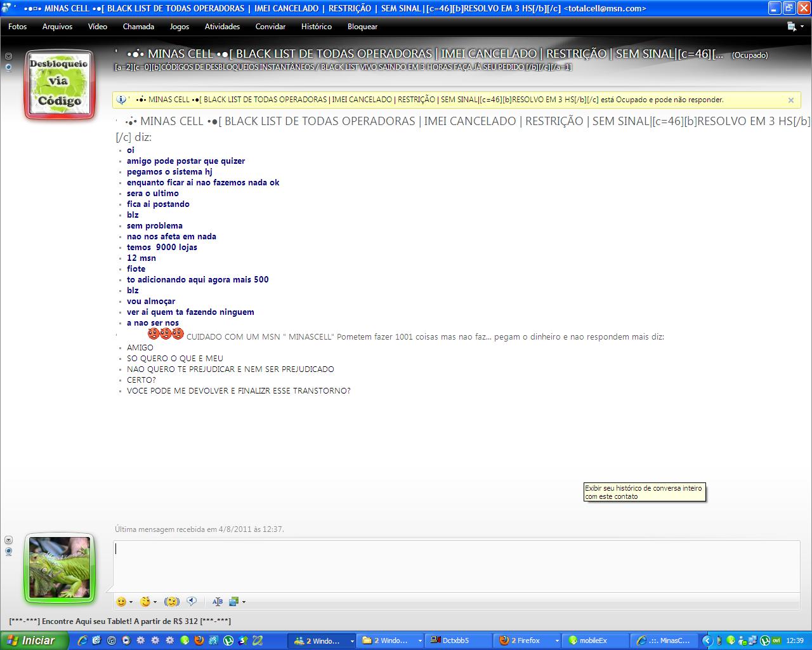Open the background picture selector icon
812x650 pixels.
point(233,602)
